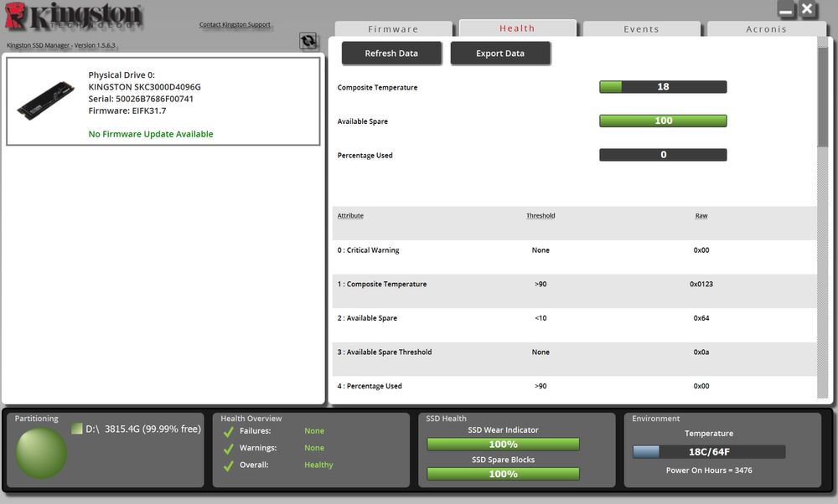Click the Failures checkmark icon

coord(229,431)
